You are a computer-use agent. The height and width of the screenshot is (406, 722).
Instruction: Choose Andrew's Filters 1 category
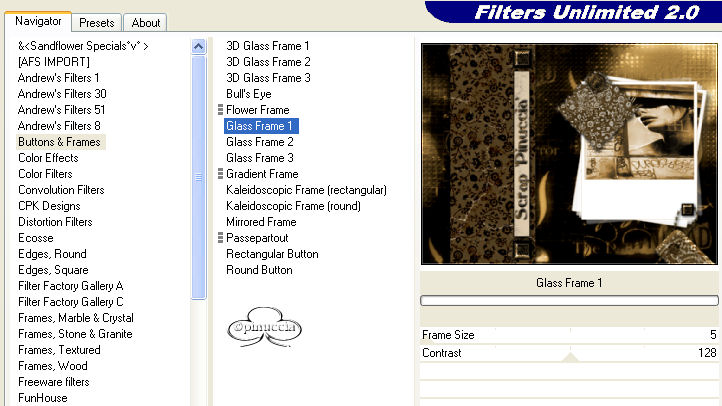[58, 78]
